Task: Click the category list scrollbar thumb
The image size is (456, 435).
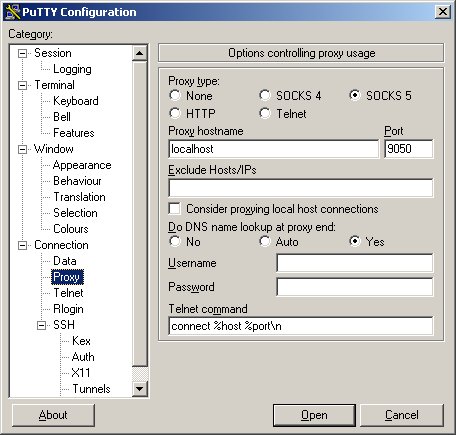Action: click(140, 214)
